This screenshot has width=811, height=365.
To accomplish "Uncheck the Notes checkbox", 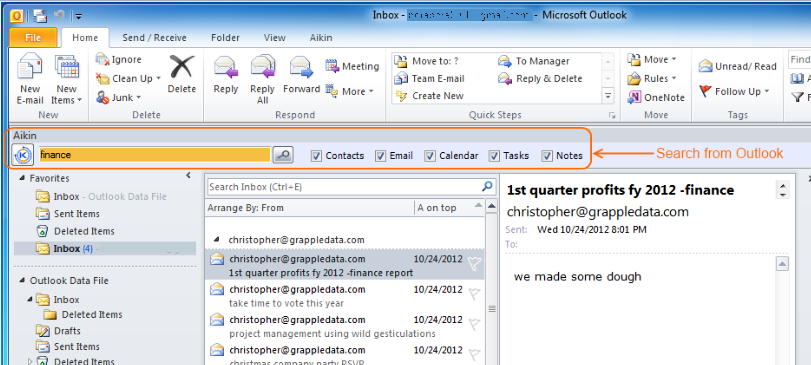I will [x=547, y=156].
